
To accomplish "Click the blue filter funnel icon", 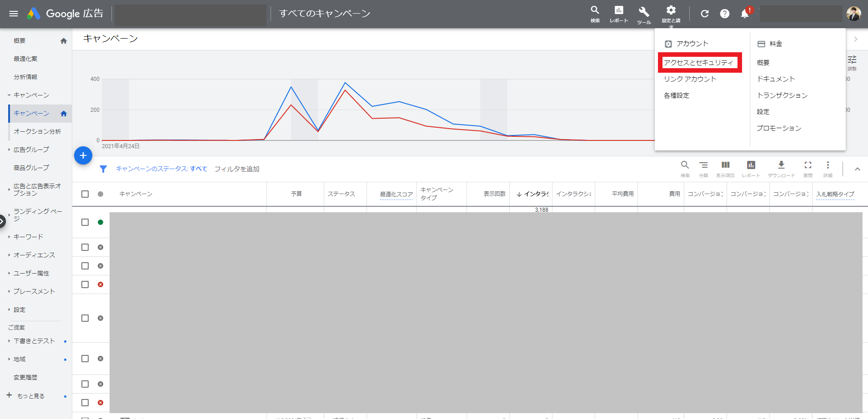I will pos(103,169).
